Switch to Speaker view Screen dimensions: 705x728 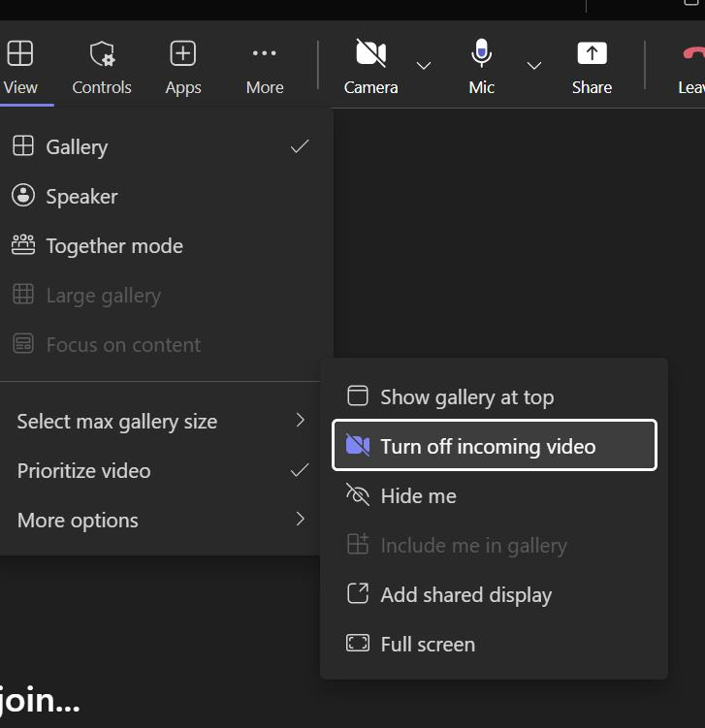coord(160,196)
